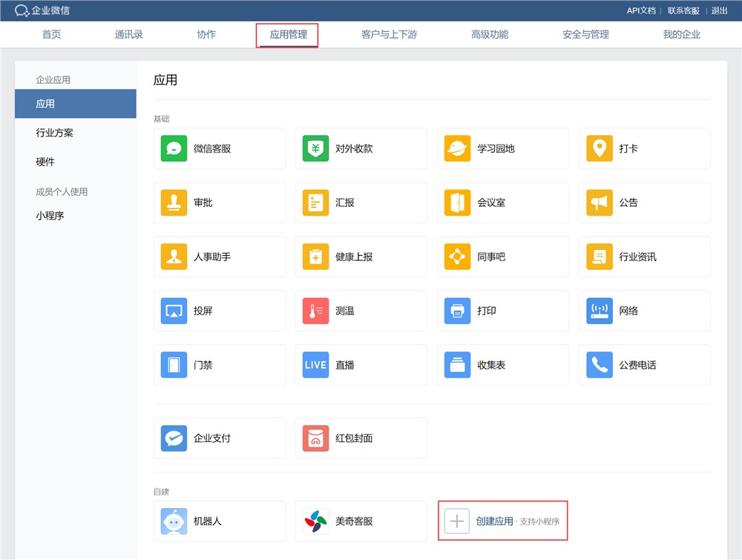The height and width of the screenshot is (560, 742).
Task: Click the 美奇客服 pinwheel icon
Action: coord(315,521)
